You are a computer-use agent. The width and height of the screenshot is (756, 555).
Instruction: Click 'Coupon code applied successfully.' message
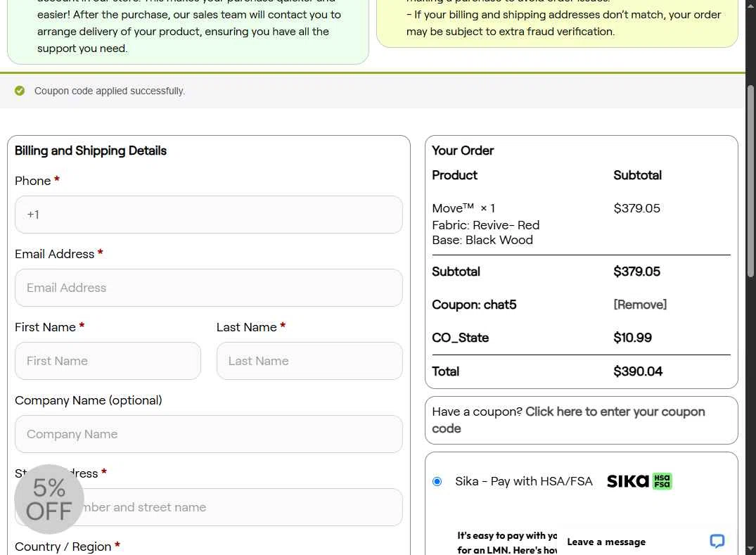[110, 91]
